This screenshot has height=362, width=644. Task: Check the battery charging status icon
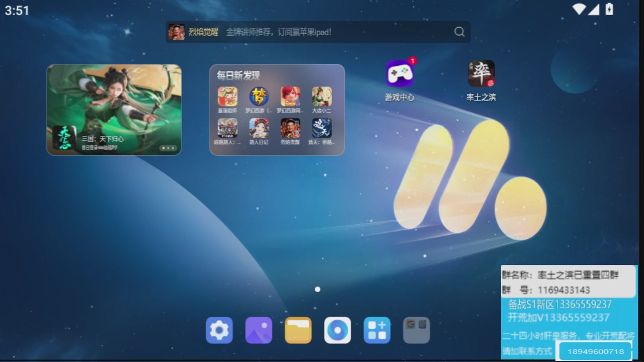[x=609, y=9]
